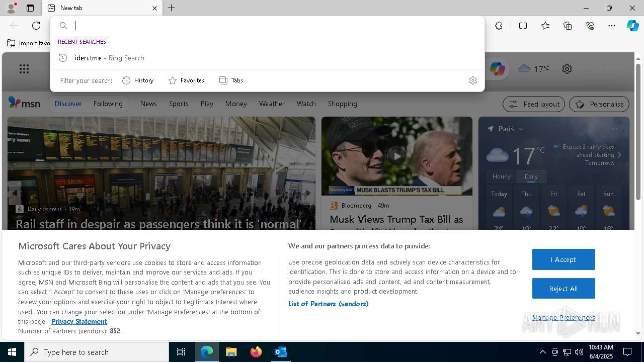Filter search by Tabs
Screen dimensions: 644x362
coord(231,80)
